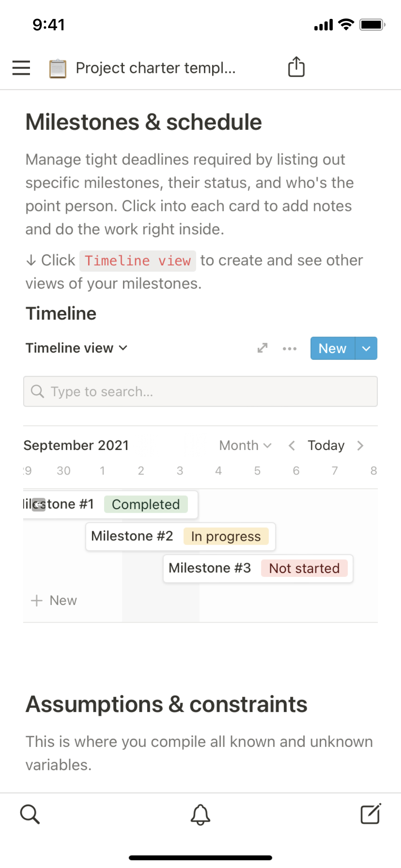Screen dimensions: 401x868
Task: Tap the compose new page icon
Action: 371,814
